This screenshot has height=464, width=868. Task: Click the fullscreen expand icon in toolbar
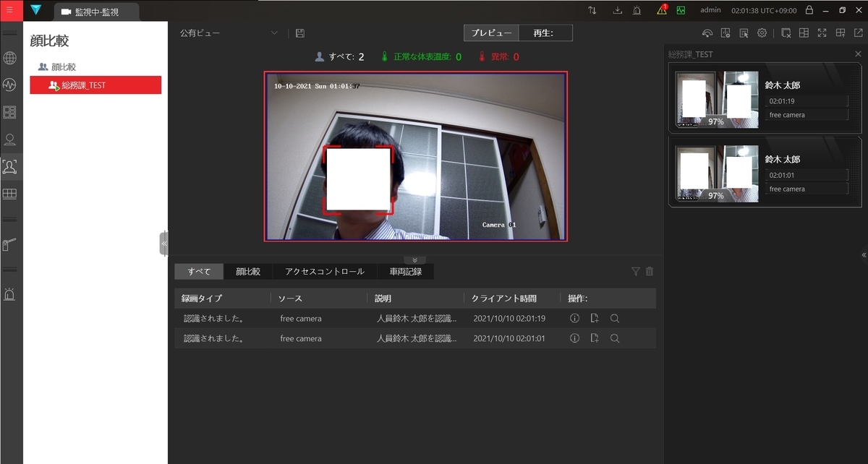tap(822, 33)
